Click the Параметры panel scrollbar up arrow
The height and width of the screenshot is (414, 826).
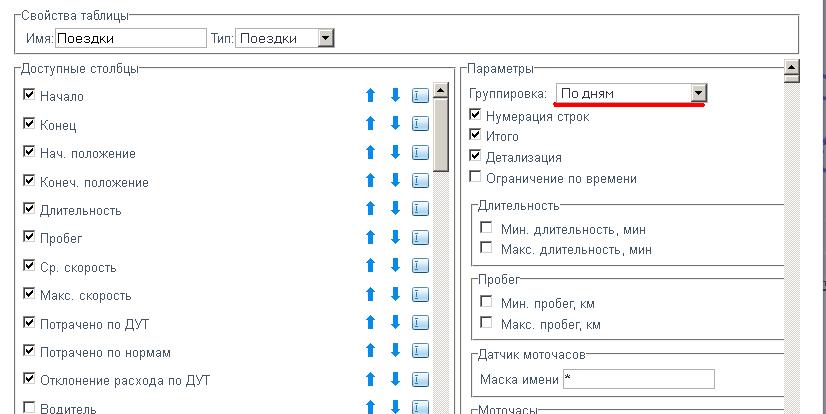click(x=792, y=67)
